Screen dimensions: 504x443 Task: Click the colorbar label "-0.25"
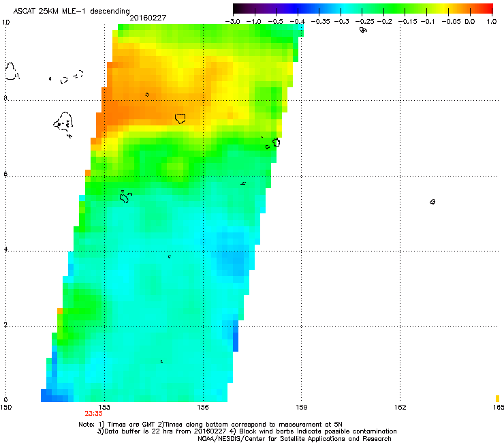coord(365,22)
